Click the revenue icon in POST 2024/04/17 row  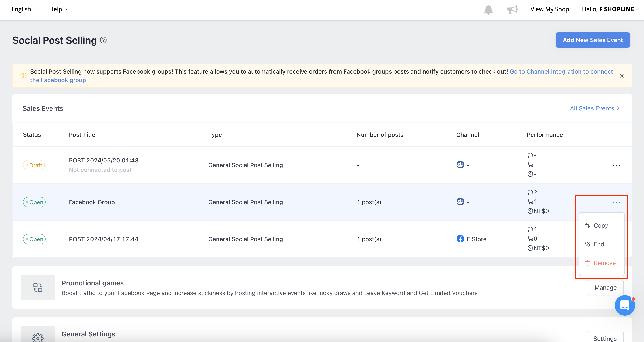tap(530, 248)
